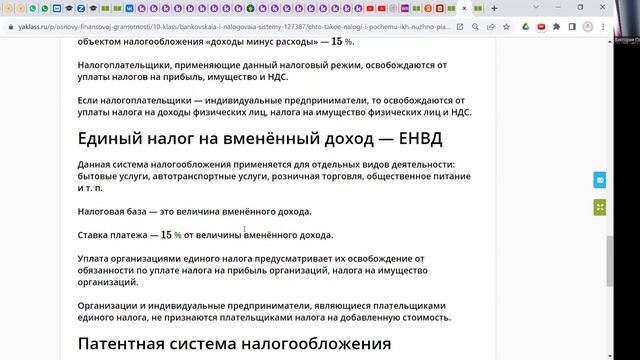
Task: Click the page scrollbar thumb
Action: pos(610,261)
